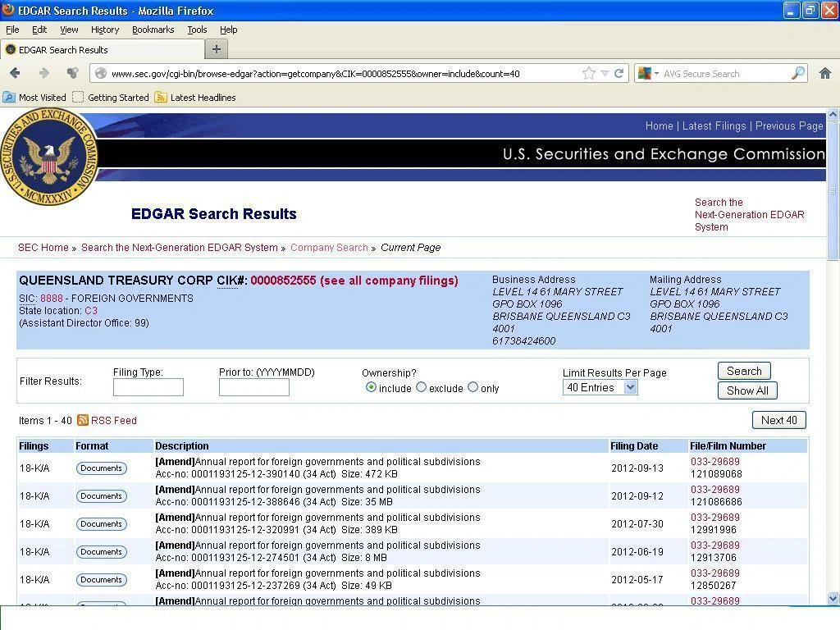Click file number 033-29689 for 2012-07-30
The image size is (840, 630).
(714, 517)
